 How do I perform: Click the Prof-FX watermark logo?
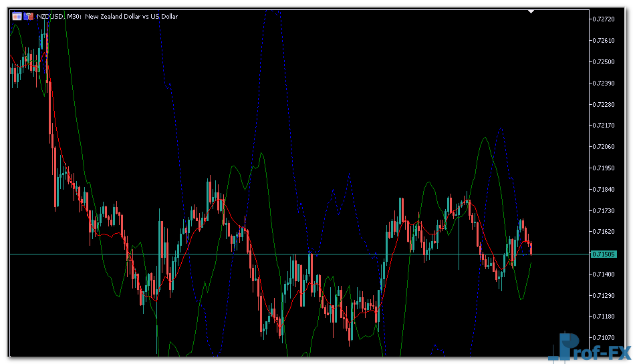click(x=587, y=347)
